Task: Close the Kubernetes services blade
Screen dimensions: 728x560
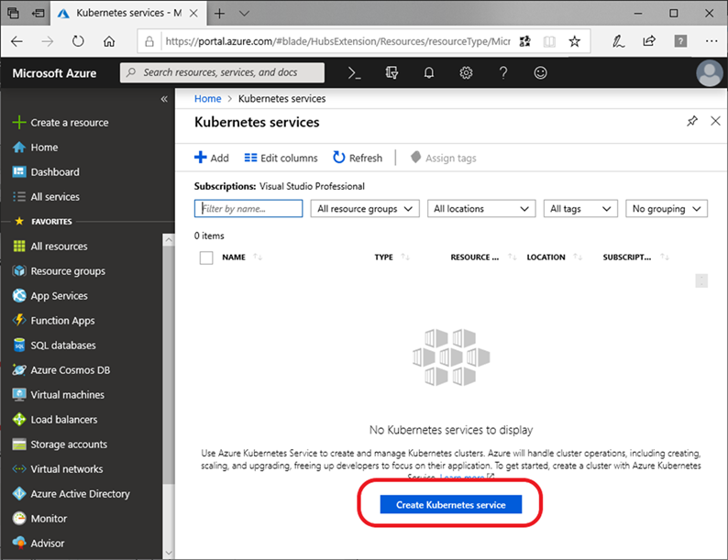Action: (x=715, y=121)
